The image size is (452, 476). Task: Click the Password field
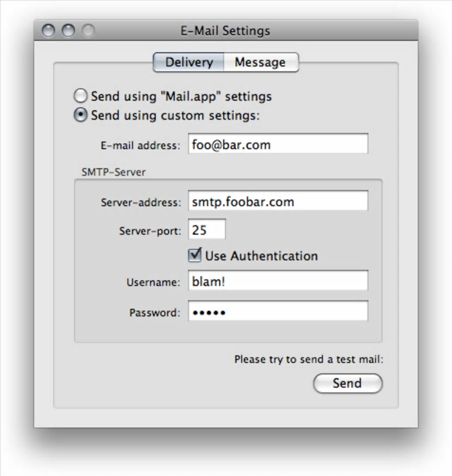pyautogui.click(x=278, y=311)
